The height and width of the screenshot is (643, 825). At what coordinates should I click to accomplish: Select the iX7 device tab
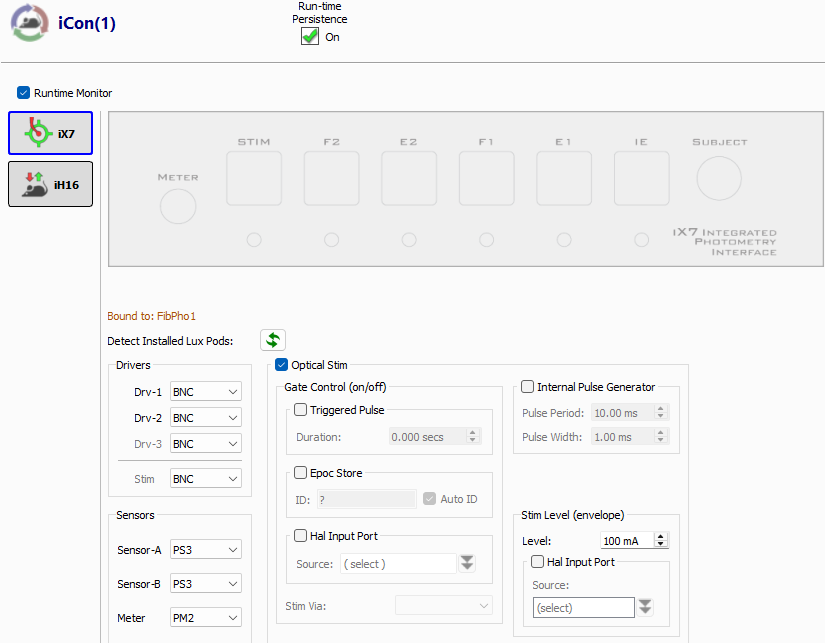(x=51, y=133)
